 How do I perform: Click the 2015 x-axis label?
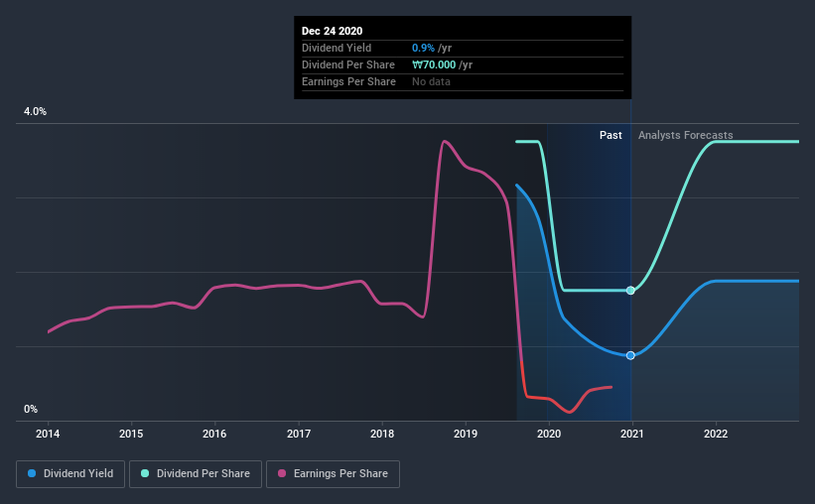[131, 434]
